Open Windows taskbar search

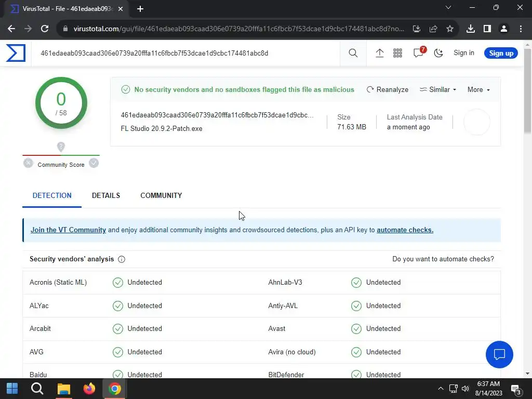pyautogui.click(x=37, y=389)
